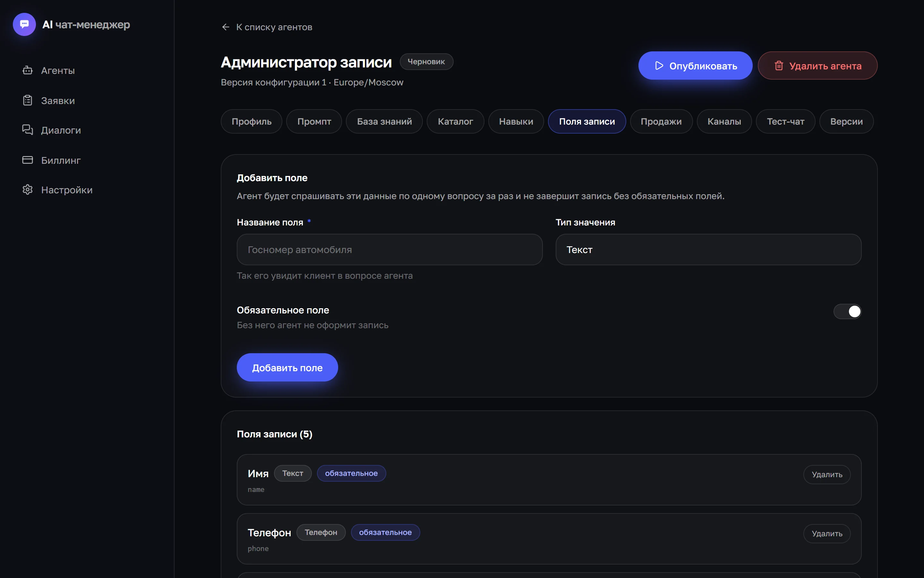Click the Название поля input field
Image resolution: width=924 pixels, height=578 pixels.
click(389, 250)
